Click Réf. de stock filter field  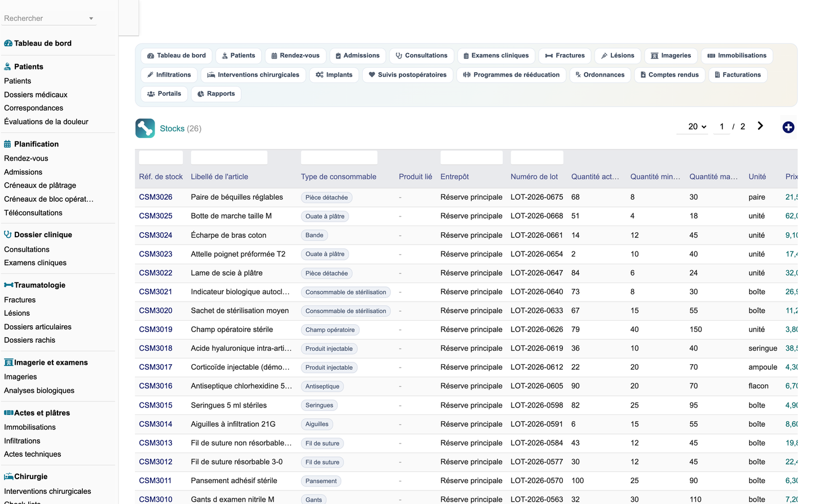point(161,157)
